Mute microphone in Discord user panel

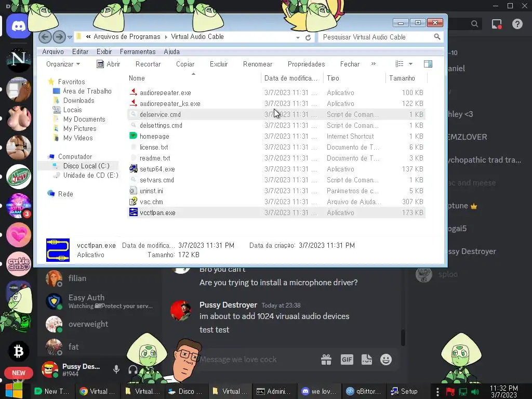(x=116, y=369)
